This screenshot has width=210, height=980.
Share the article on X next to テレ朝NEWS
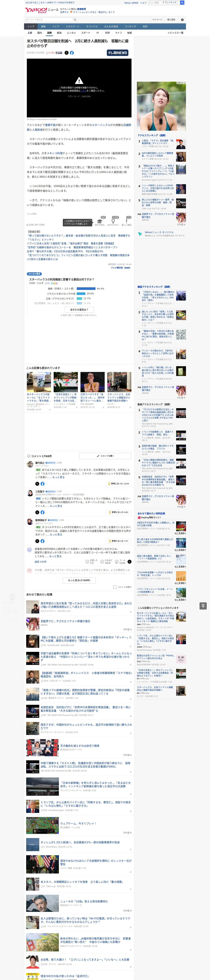tap(66, 53)
